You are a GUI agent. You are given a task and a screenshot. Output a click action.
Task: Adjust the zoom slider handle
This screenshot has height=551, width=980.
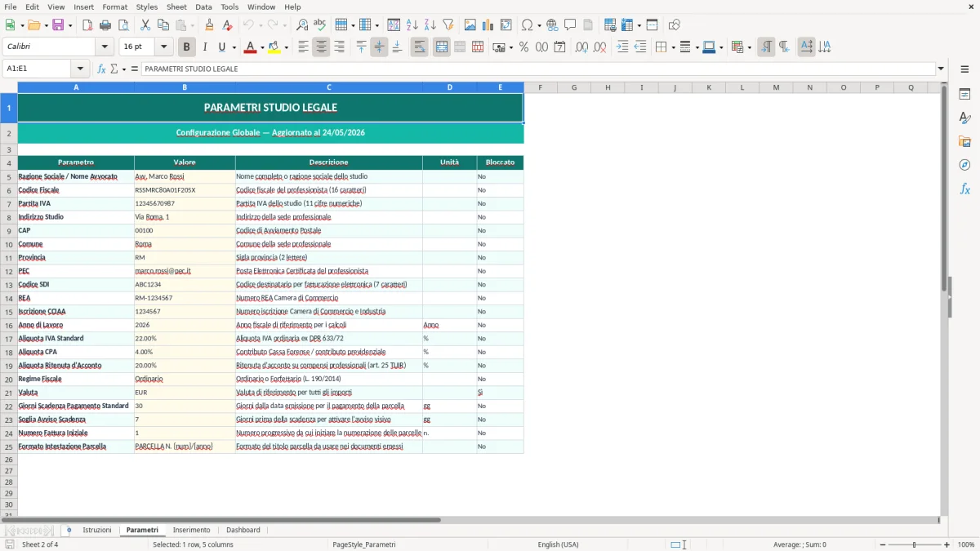click(914, 544)
